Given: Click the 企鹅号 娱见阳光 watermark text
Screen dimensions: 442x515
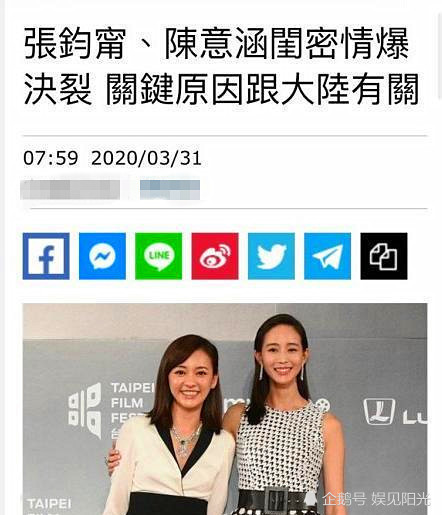Looking at the screenshot, I should point(377,499).
